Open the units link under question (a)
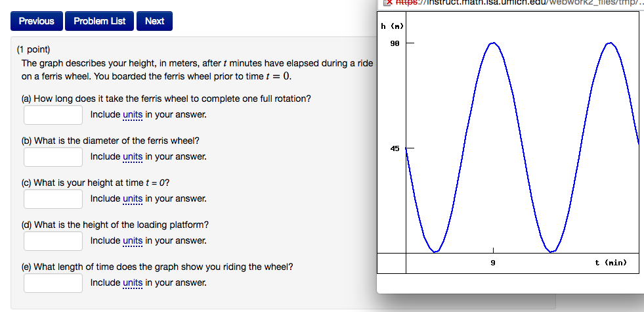 click(x=133, y=115)
